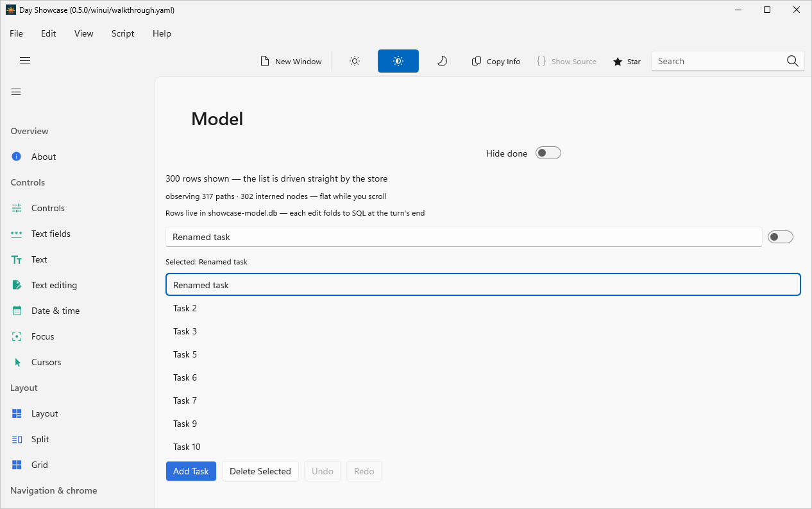Go to the Focus page

[78, 336]
